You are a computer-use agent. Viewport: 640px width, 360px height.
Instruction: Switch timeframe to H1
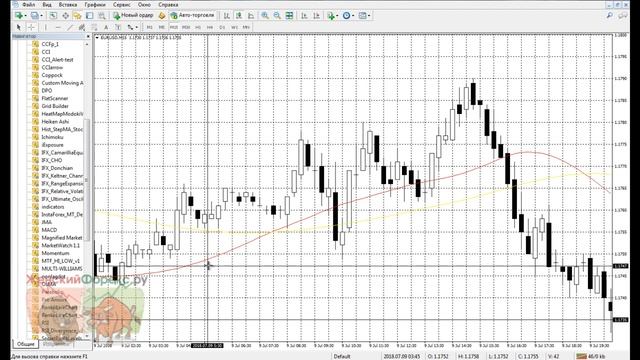click(198, 27)
